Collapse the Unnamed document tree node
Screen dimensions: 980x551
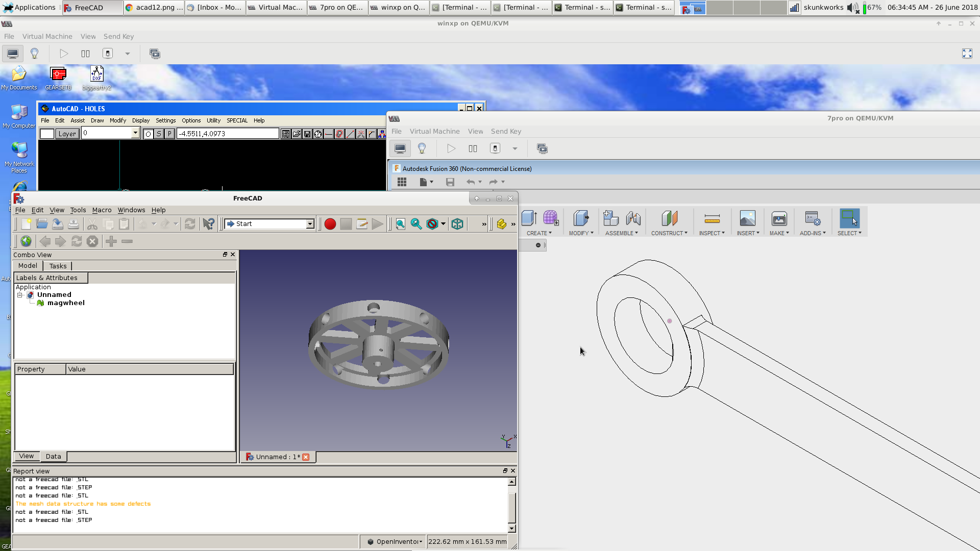20,295
